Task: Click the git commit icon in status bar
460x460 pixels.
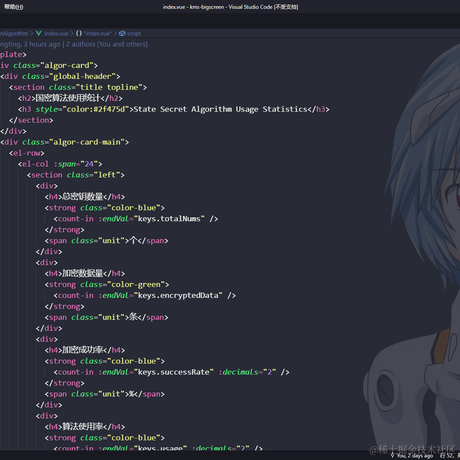Action: pyautogui.click(x=393, y=455)
